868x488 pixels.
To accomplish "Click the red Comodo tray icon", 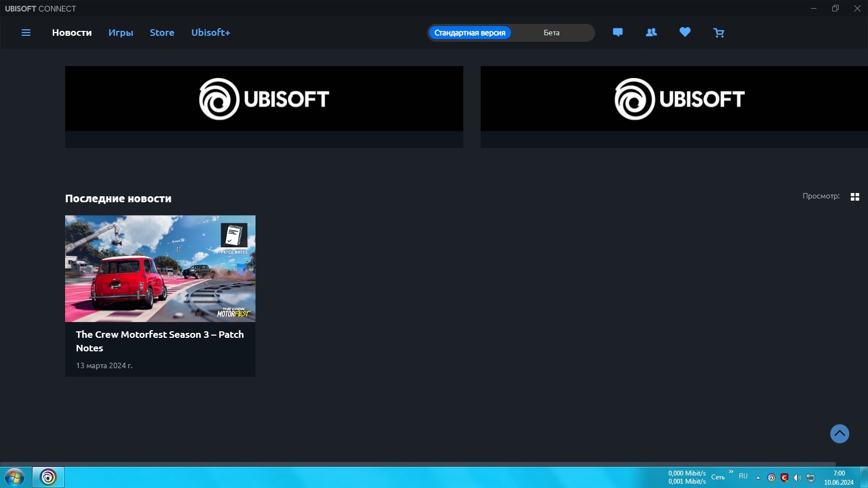I will 784,478.
